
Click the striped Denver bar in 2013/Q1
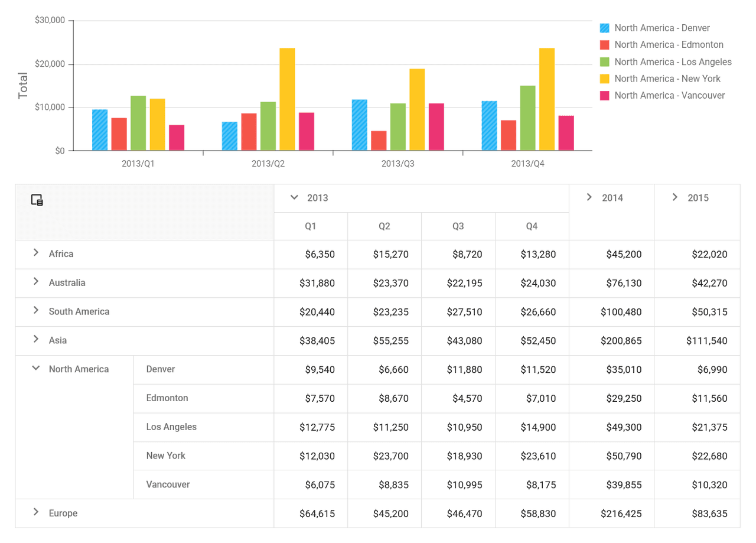coord(100,130)
